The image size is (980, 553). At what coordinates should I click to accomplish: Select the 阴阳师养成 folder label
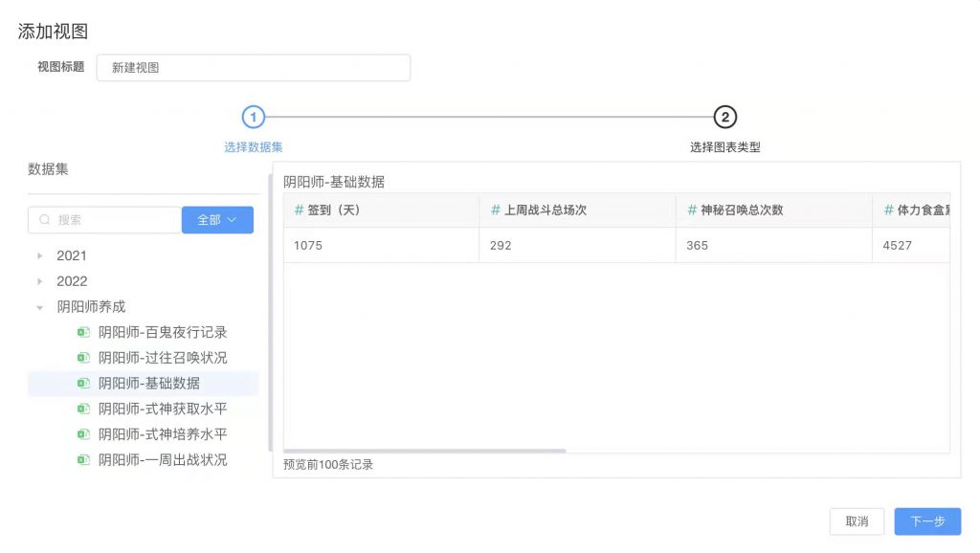(x=91, y=307)
